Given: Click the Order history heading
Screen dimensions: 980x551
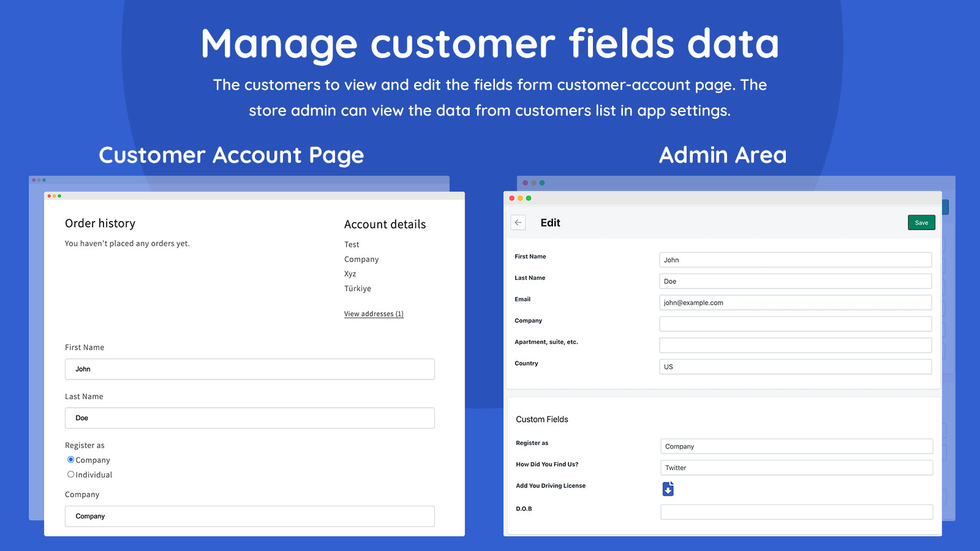Looking at the screenshot, I should (100, 223).
